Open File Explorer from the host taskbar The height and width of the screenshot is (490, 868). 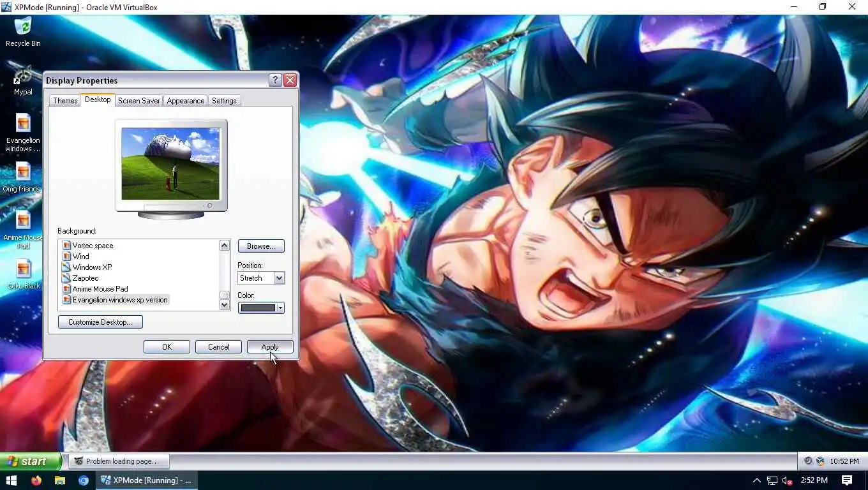(59, 480)
